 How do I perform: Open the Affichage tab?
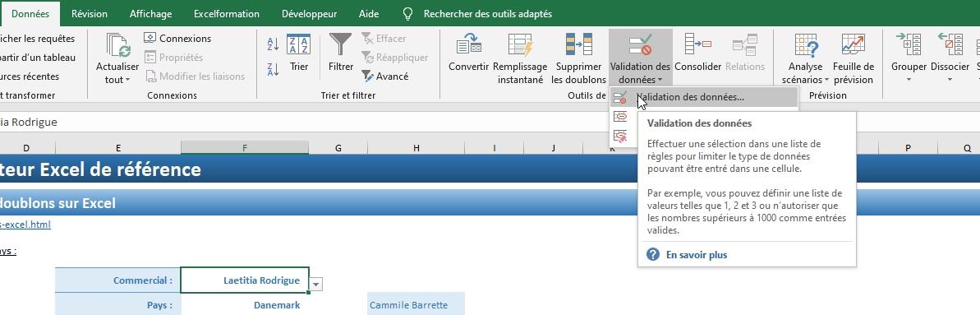point(150,14)
